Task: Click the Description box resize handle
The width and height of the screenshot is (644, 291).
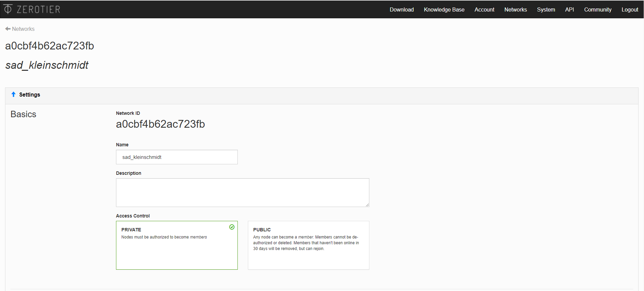Action: [x=367, y=205]
